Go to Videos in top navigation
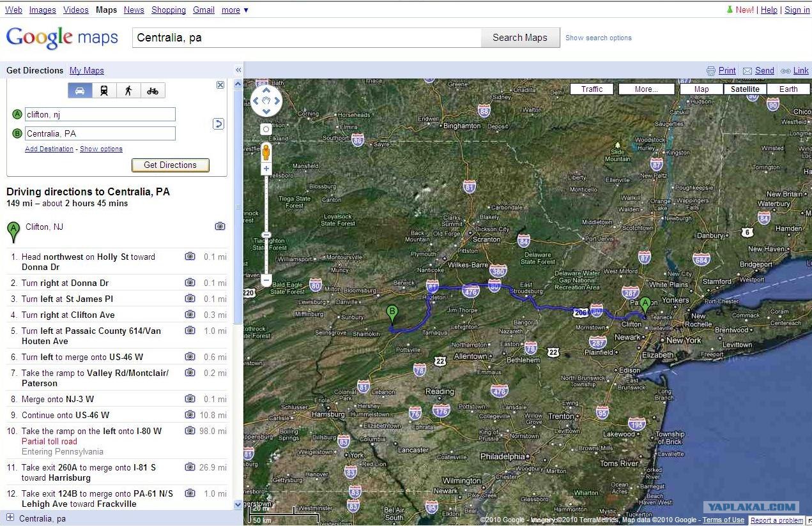 click(76, 10)
